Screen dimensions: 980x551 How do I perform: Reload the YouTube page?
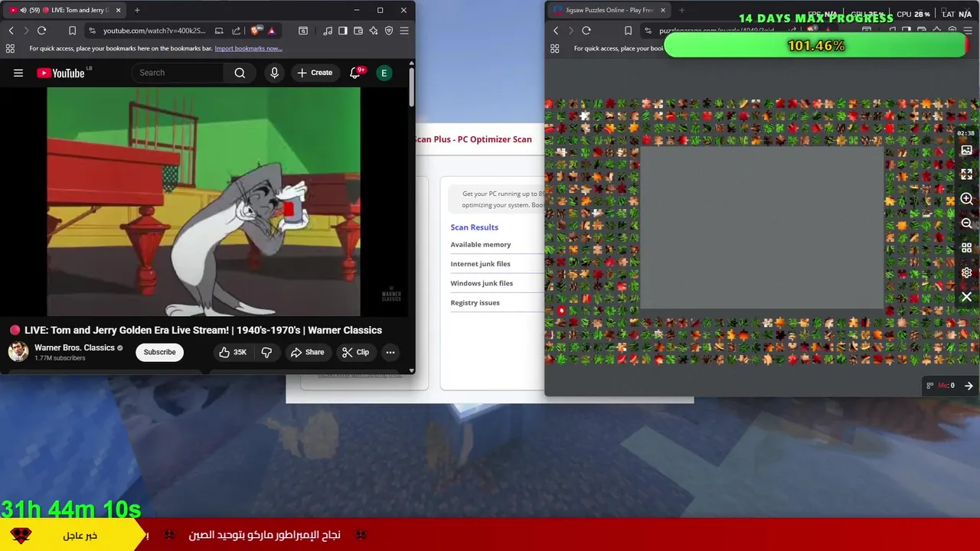pyautogui.click(x=41, y=31)
